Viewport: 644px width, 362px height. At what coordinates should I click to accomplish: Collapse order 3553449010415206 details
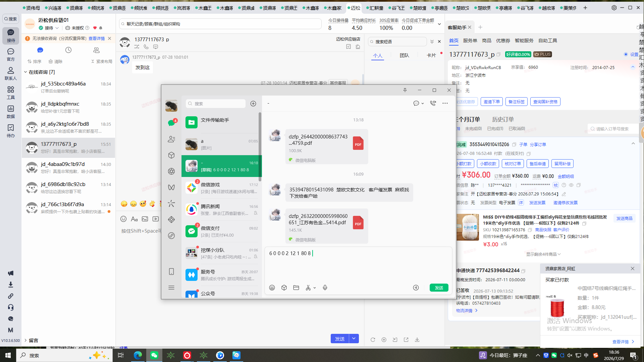tap(633, 144)
